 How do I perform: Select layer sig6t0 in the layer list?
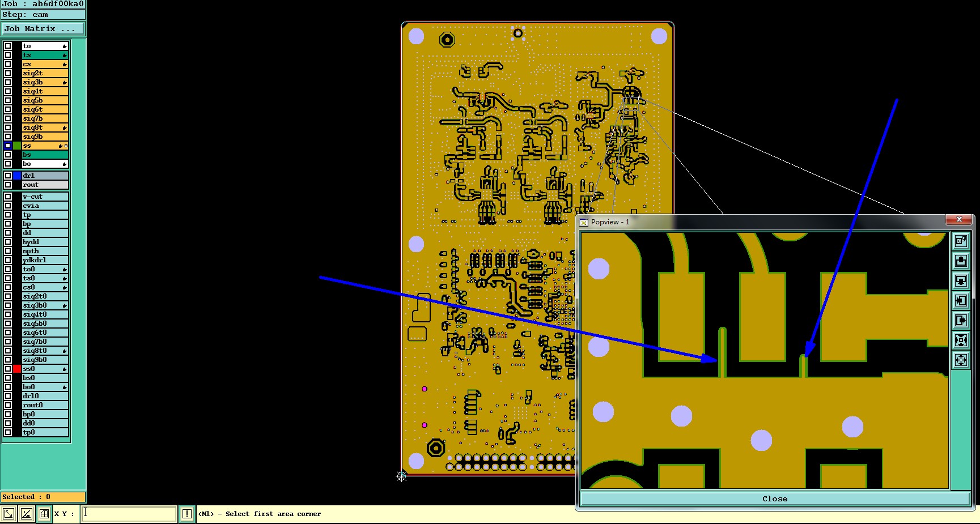[x=45, y=333]
